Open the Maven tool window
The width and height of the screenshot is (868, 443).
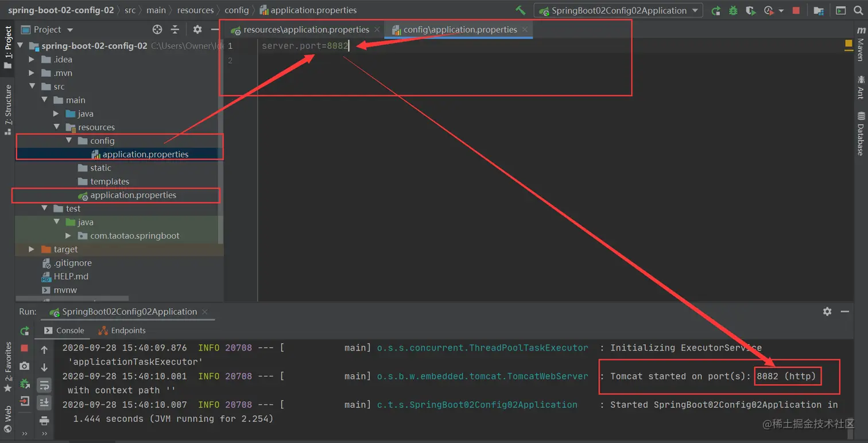pos(861,44)
